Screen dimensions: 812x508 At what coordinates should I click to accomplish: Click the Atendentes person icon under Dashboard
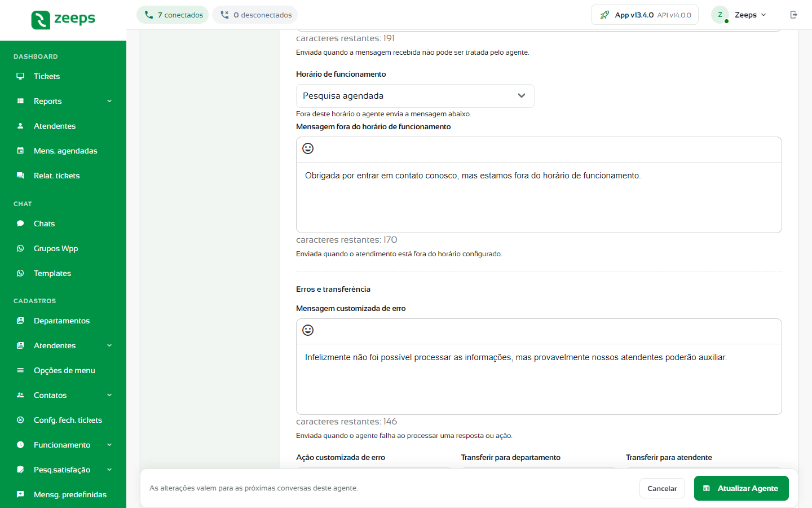tap(20, 126)
